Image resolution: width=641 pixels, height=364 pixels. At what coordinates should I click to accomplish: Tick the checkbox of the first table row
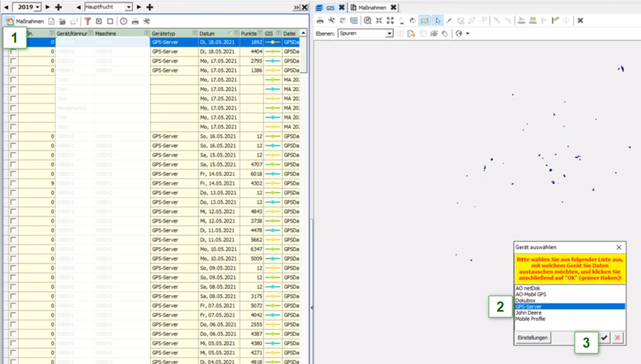13,43
